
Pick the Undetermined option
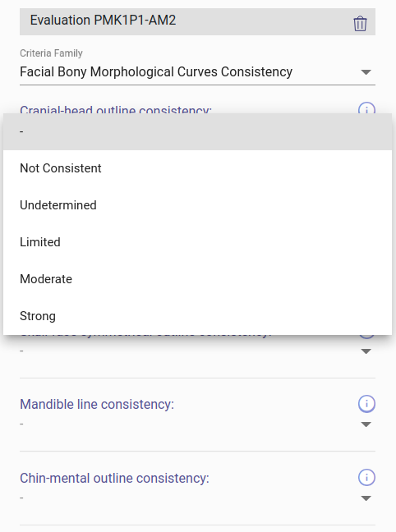197,205
